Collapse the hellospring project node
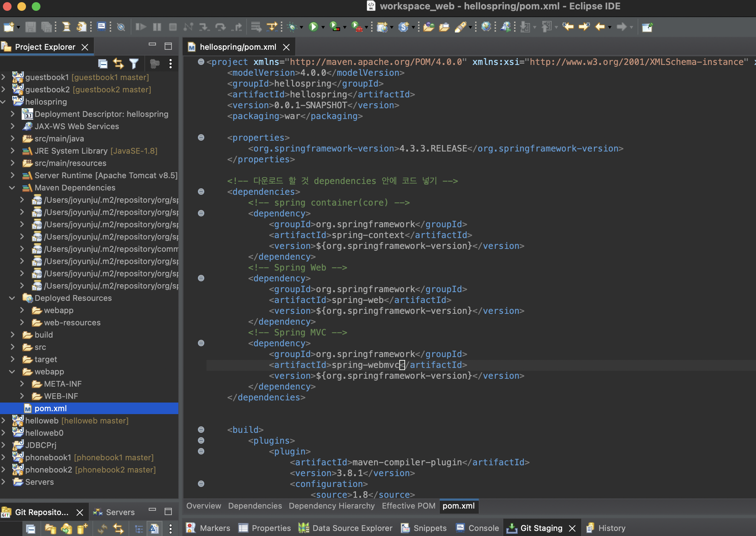This screenshot has height=536, width=756. 3,102
